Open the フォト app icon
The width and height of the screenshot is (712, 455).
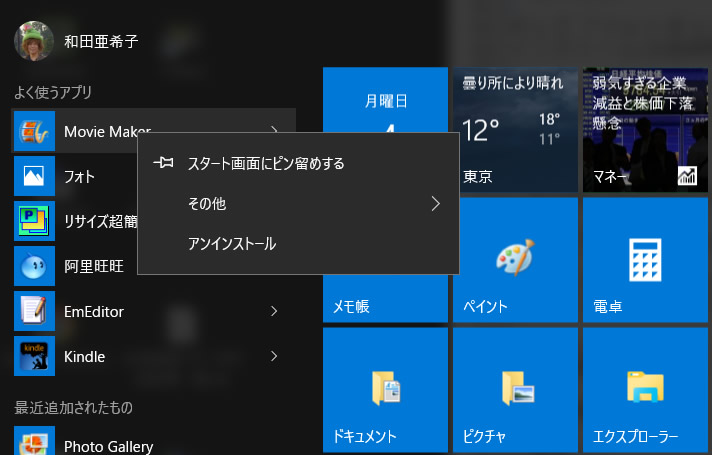pyautogui.click(x=34, y=176)
